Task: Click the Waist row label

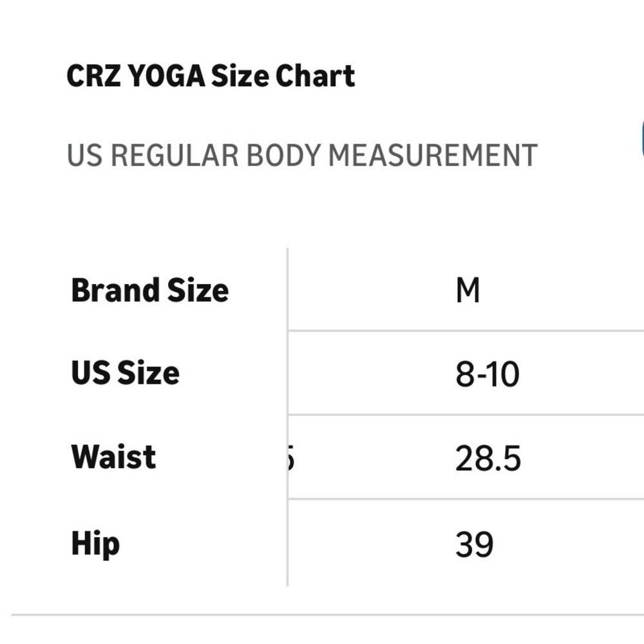Action: pyautogui.click(x=113, y=457)
